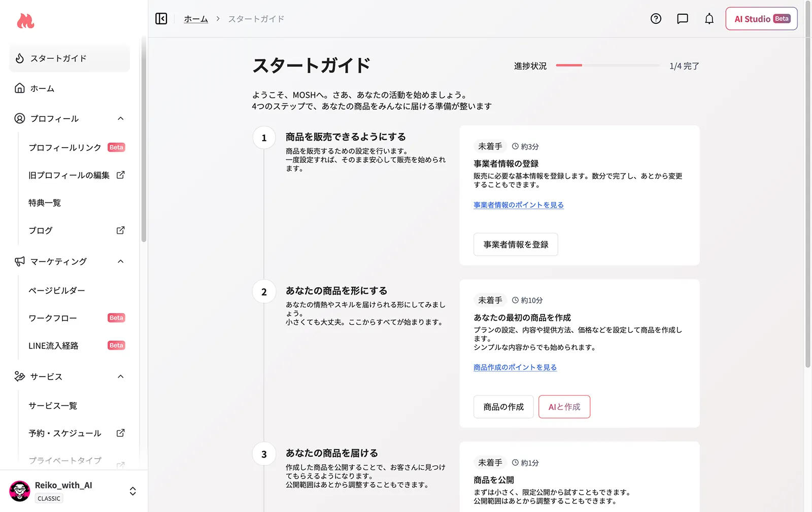Image resolution: width=812 pixels, height=512 pixels.
Task: Click the external link icon beside 旧プロフィールの編集
Action: pyautogui.click(x=121, y=175)
